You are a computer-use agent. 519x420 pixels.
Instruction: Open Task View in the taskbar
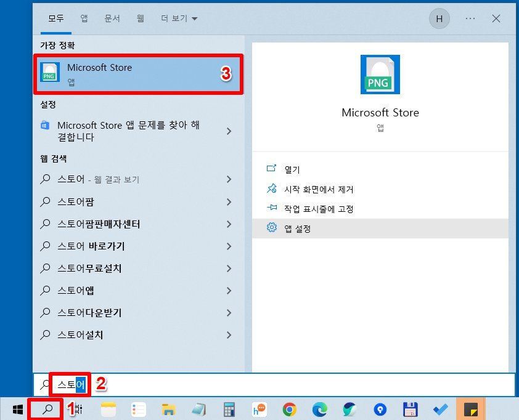point(79,410)
